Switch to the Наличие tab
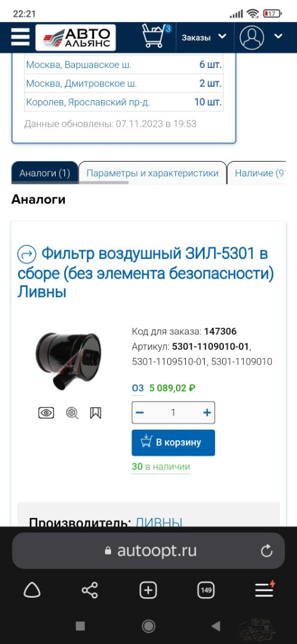297x644 pixels. point(260,173)
